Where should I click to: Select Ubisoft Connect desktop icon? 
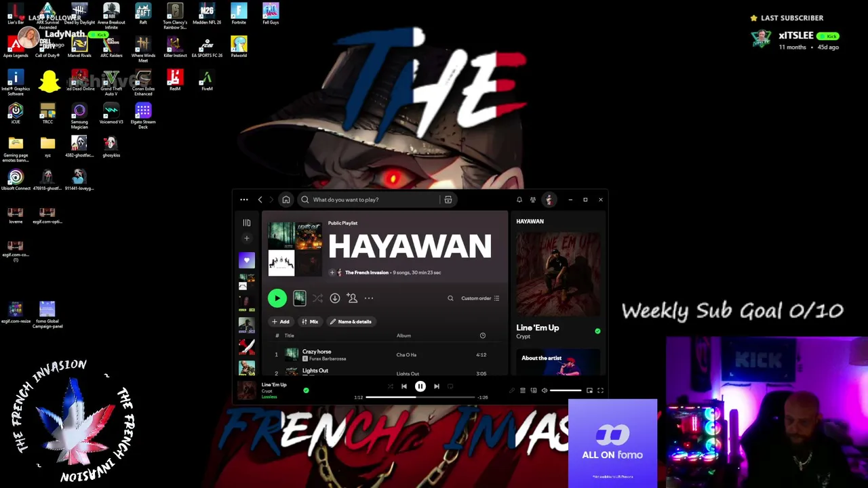(x=16, y=180)
